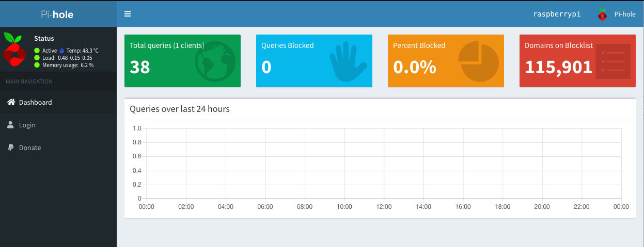Click the raspberry icon in top bar
Viewport: 644px width, 247px height.
[602, 14]
